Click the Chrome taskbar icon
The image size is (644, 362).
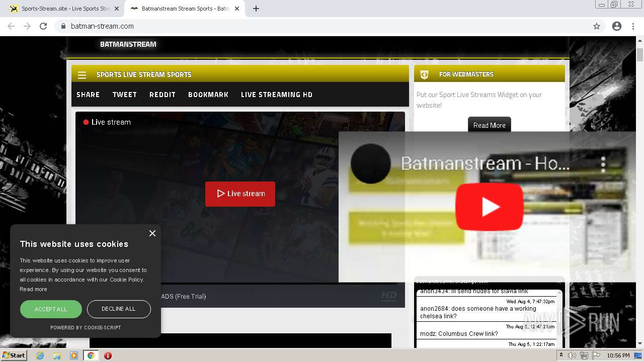[91, 355]
